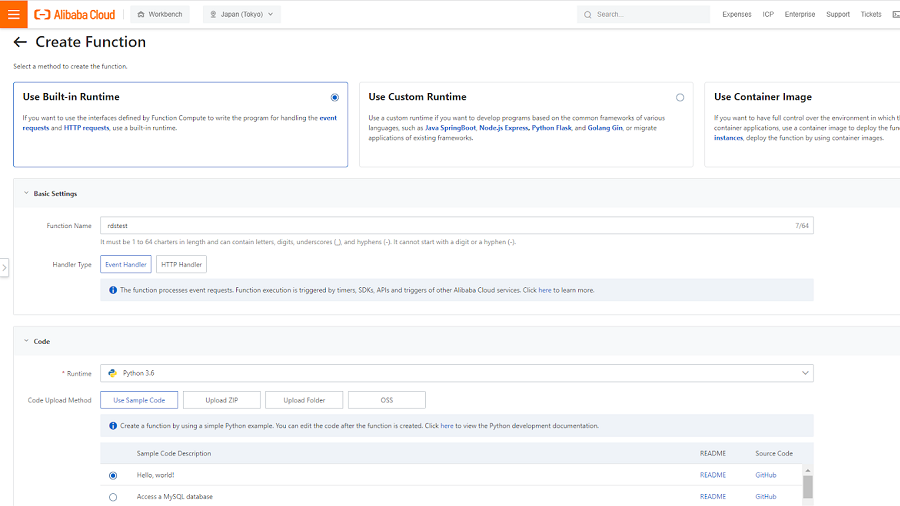Click the search magnifier icon
Screen dimensions: 900x506
[x=587, y=15]
